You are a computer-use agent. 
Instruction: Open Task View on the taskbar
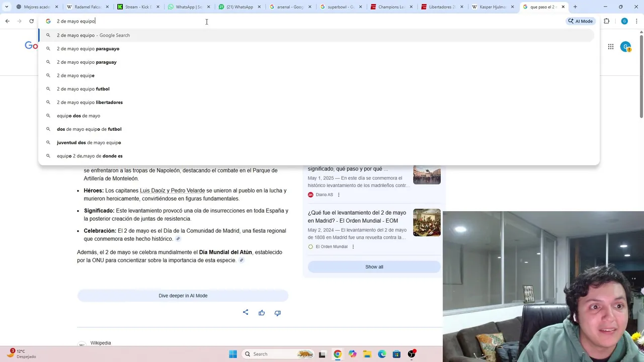pos(322,354)
